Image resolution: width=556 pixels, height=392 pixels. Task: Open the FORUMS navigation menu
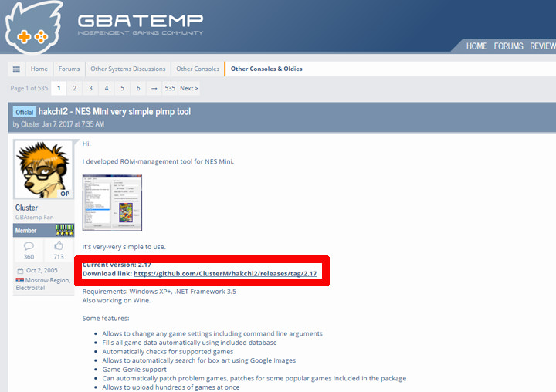coord(508,46)
